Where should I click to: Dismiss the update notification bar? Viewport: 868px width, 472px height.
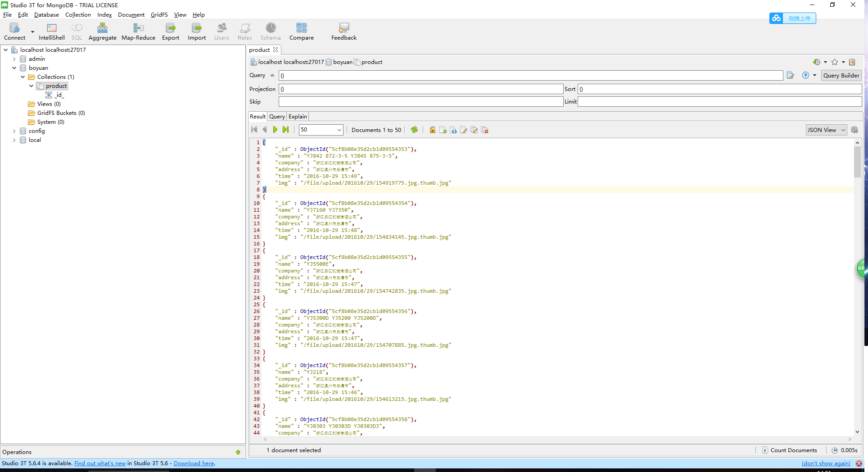(859, 463)
